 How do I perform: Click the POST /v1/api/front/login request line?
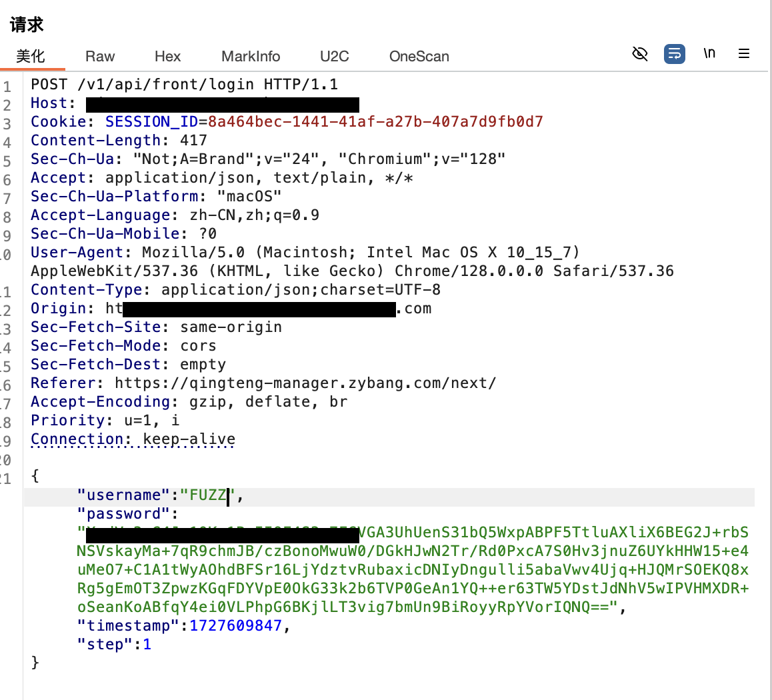pyautogui.click(x=184, y=85)
